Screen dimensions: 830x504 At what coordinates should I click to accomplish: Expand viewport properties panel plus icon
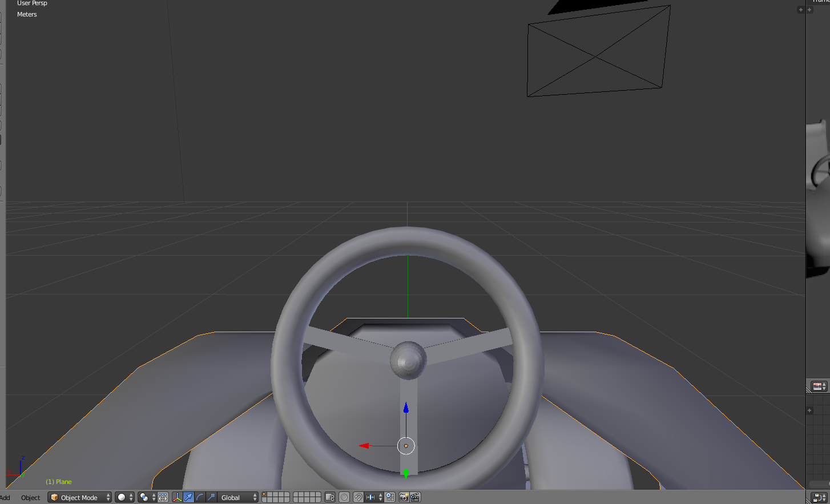click(800, 10)
